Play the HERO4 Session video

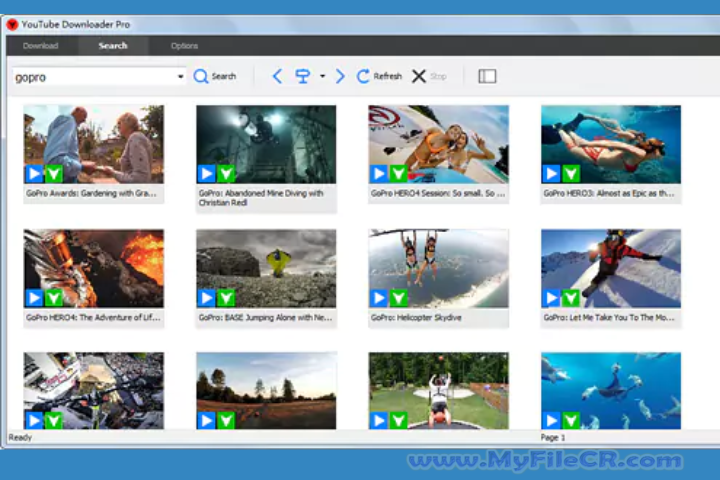pyautogui.click(x=379, y=174)
